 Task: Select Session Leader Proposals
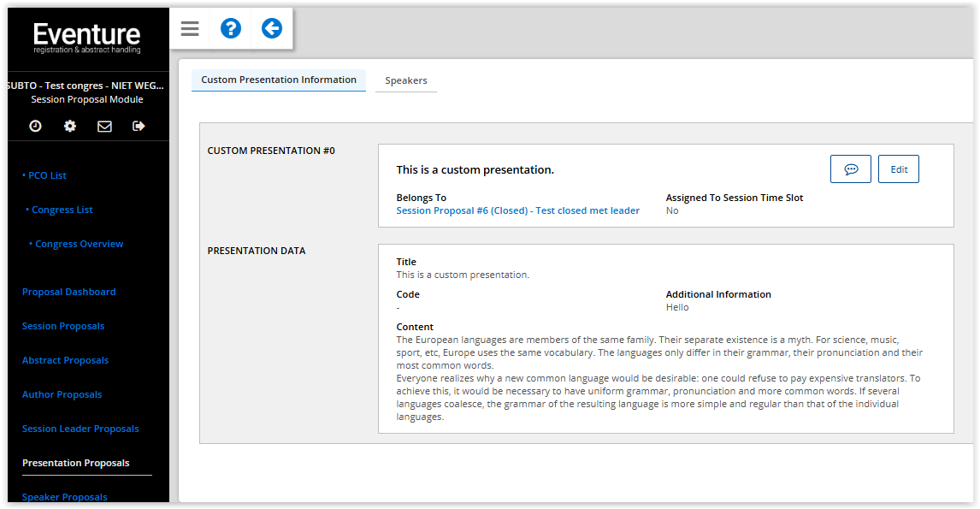click(80, 429)
